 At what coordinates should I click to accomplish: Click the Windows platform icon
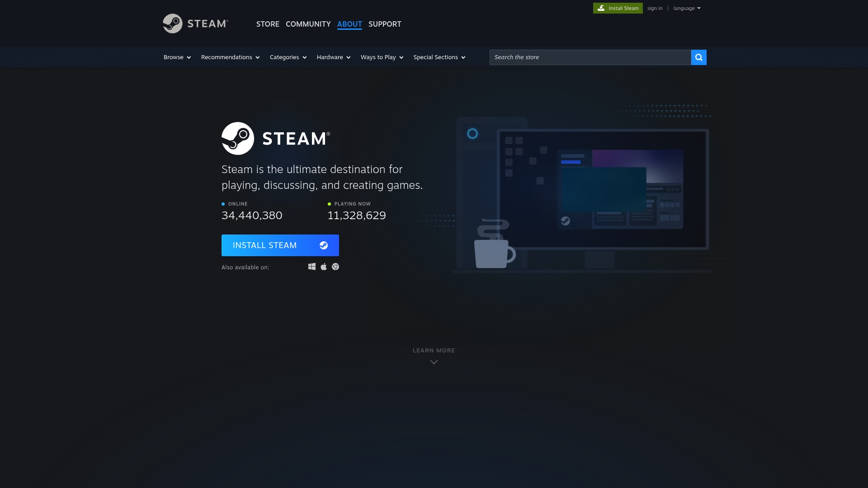point(312,267)
